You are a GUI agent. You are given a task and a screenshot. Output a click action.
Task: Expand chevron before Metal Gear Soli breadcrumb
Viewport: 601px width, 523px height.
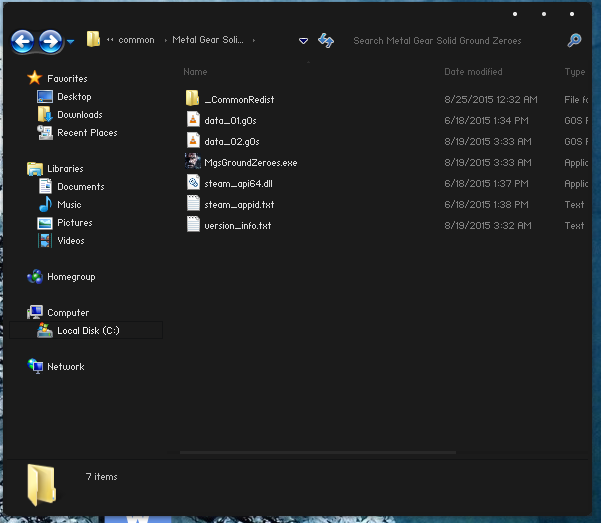(166, 40)
